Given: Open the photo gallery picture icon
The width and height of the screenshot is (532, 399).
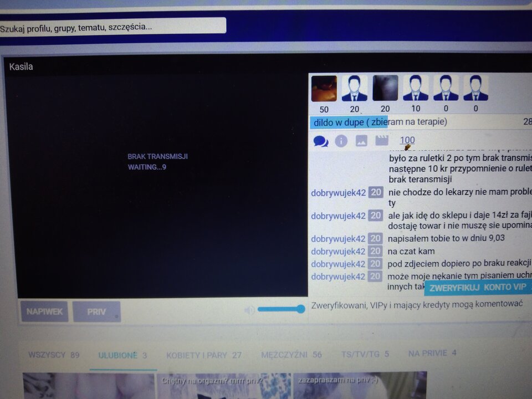Looking at the screenshot, I should pyautogui.click(x=361, y=141).
